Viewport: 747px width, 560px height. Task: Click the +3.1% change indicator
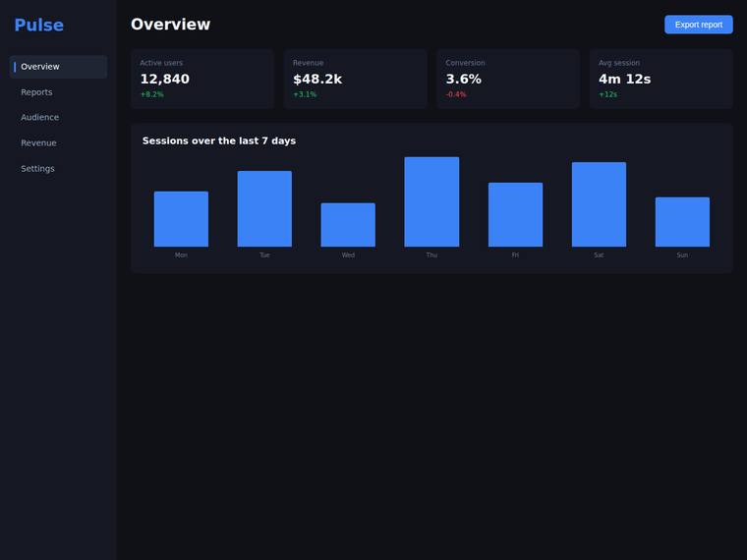[x=305, y=94]
